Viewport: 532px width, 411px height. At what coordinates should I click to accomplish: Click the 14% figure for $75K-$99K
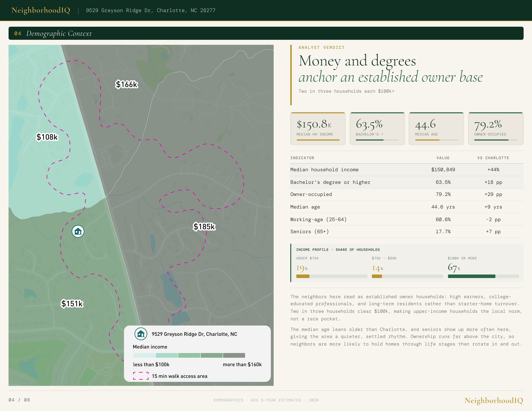click(377, 268)
